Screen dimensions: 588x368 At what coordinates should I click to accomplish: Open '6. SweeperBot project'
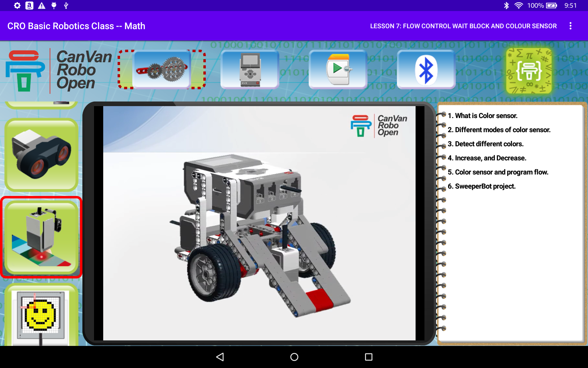[481, 186]
